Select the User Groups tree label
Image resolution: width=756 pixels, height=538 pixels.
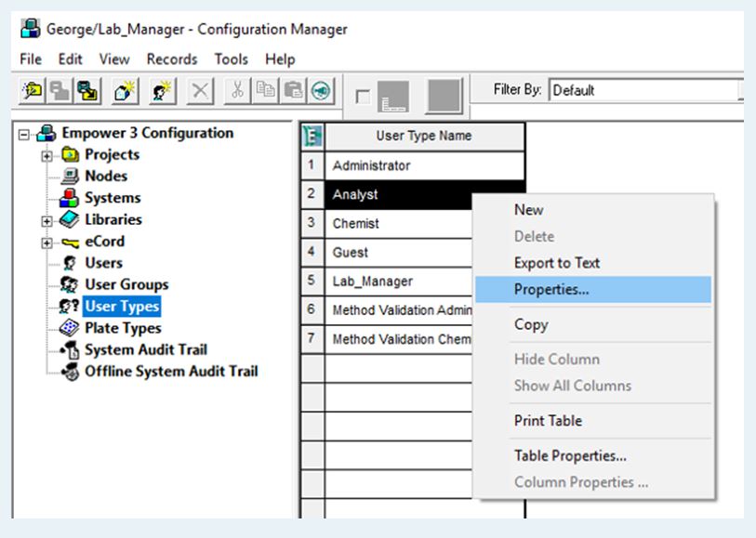126,284
